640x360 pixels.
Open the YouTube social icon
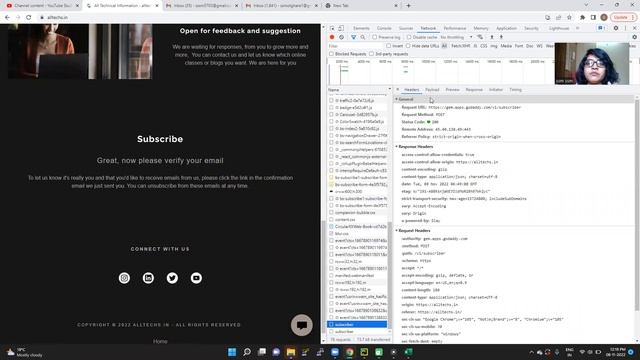click(x=196, y=278)
